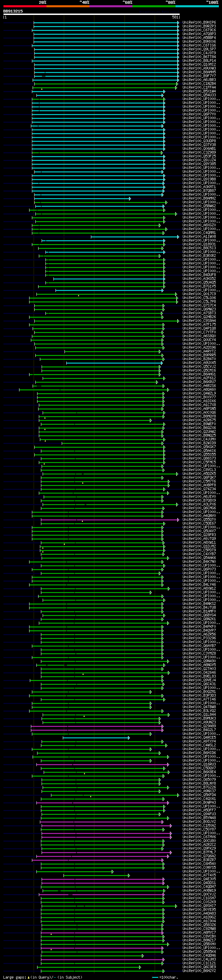Select hit label UniRef100_A5BBF4

(x=199, y=38)
